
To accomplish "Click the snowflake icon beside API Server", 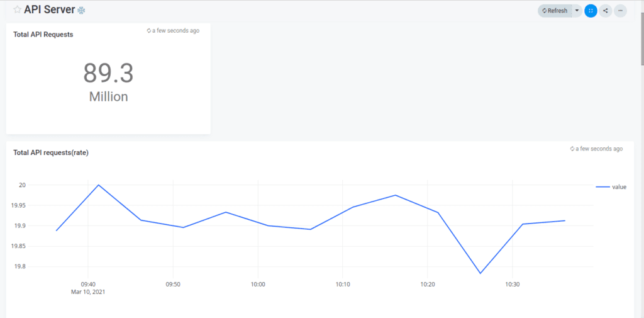I will [81, 11].
